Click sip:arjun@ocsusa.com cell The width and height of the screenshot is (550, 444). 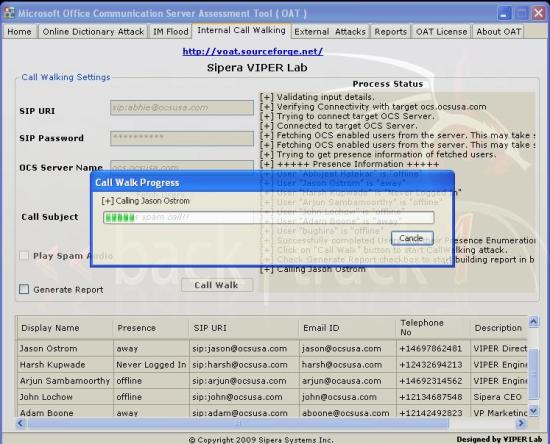point(244,381)
